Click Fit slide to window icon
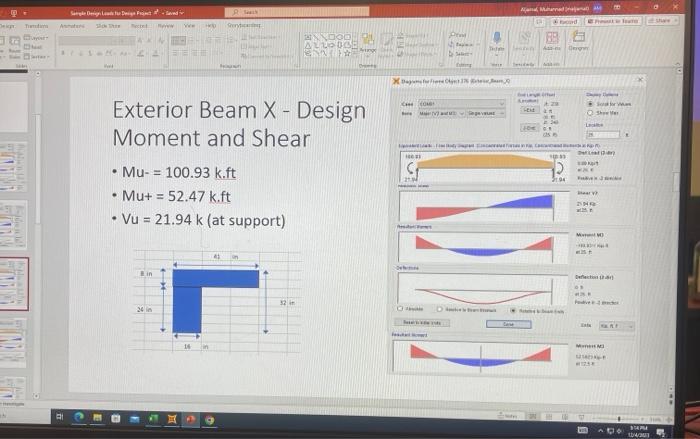Viewport: 700px width, 439px height. (669, 419)
